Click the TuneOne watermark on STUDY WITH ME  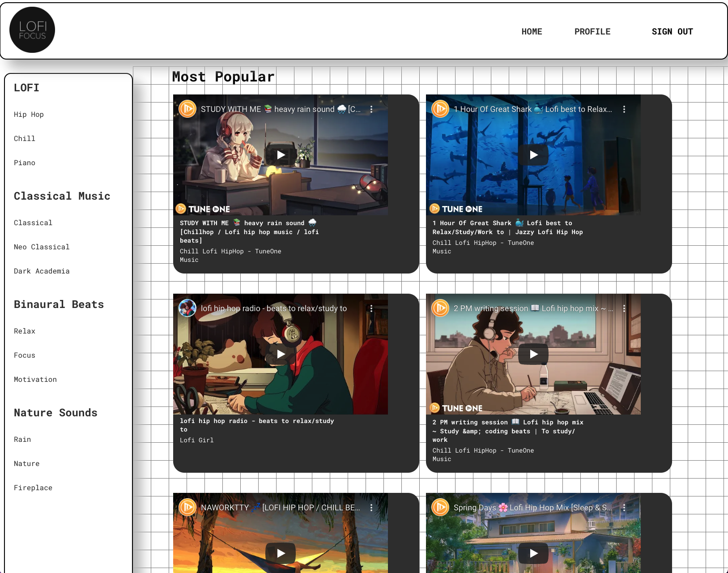tap(202, 209)
